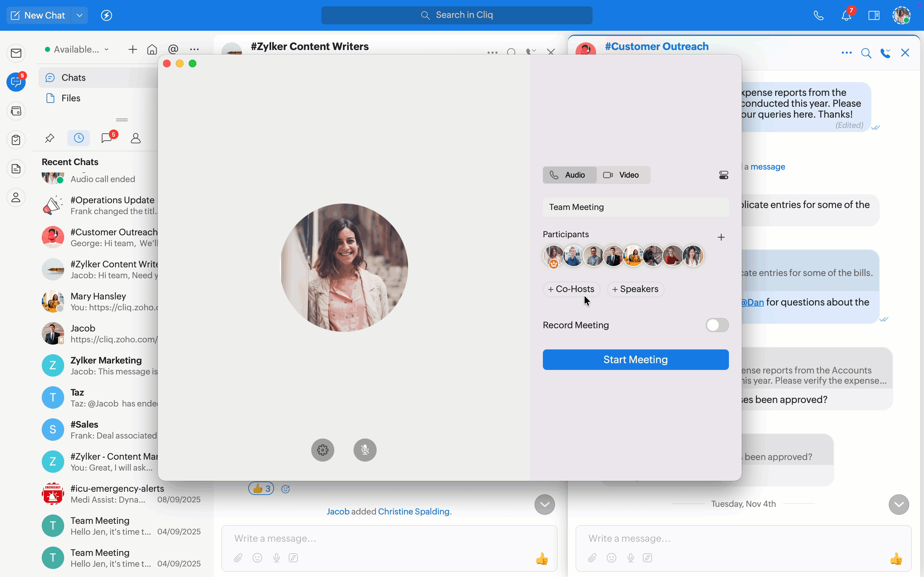Open the phone calls icon in header
Screen dimensions: 924x577
[819, 15]
